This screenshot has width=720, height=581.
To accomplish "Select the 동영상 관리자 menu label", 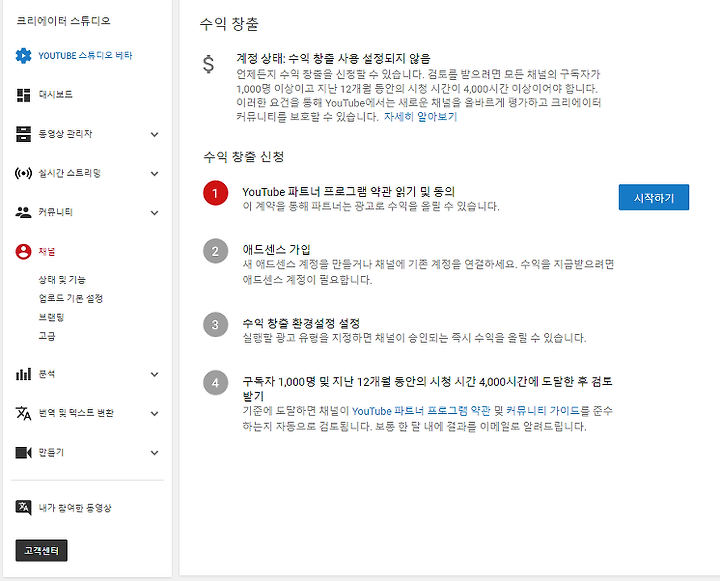I will 65,134.
